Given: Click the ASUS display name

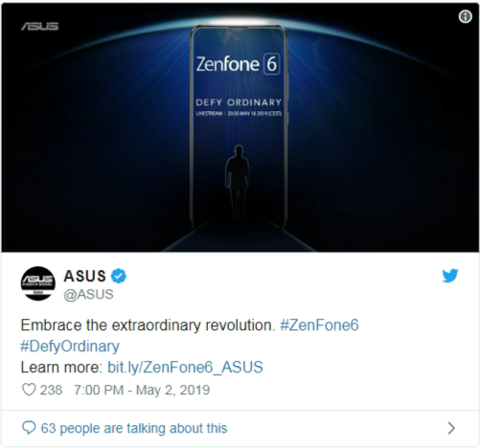Looking at the screenshot, I should point(85,276).
